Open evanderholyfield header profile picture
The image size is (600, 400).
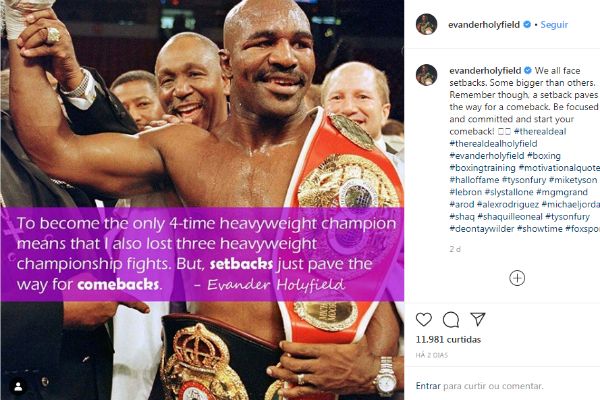pyautogui.click(x=426, y=24)
